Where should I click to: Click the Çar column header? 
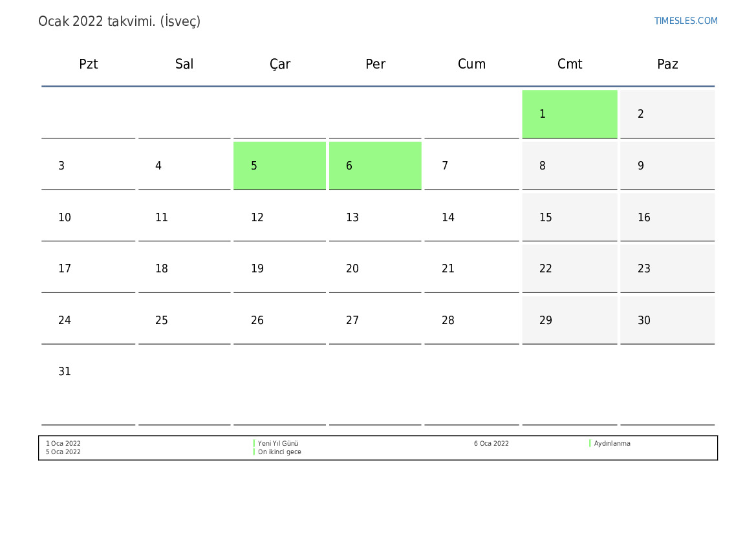pos(280,64)
